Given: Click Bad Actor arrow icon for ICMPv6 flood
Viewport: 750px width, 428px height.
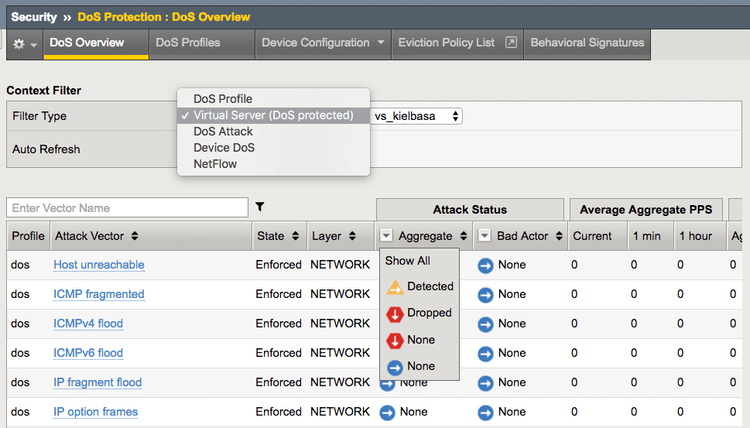Looking at the screenshot, I should pos(486,353).
